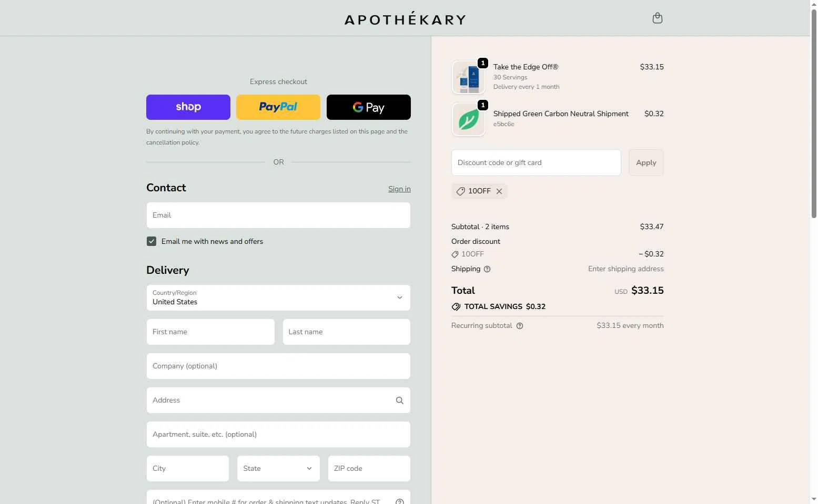Viewport: 818px width, 504px height.
Task: Click the 'Delivery every 1 month' text
Action: point(526,87)
